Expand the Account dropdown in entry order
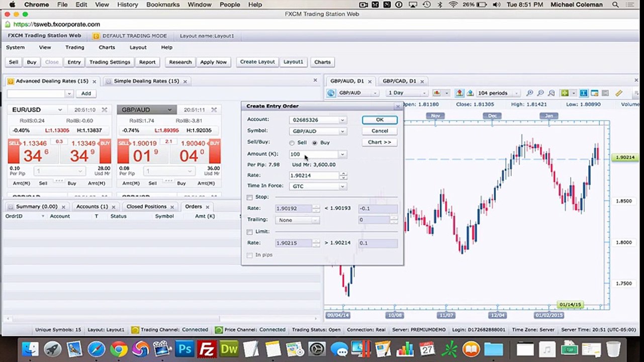644x362 pixels. (x=342, y=120)
